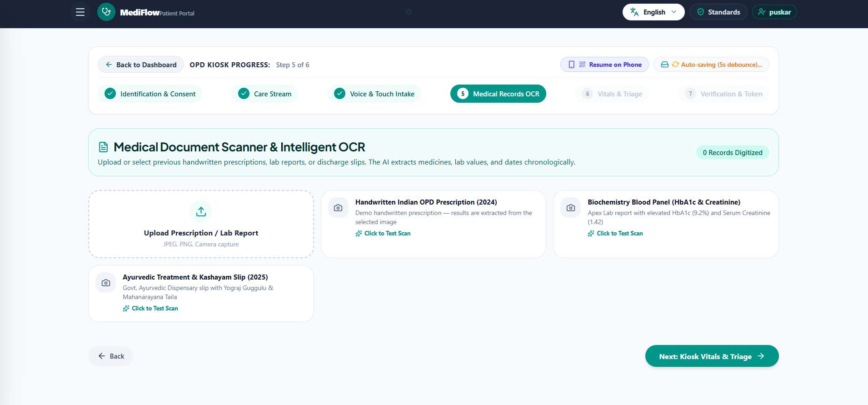This screenshot has width=868, height=405.
Task: Click the JPEG, PNG, Camera capture text
Action: [201, 245]
